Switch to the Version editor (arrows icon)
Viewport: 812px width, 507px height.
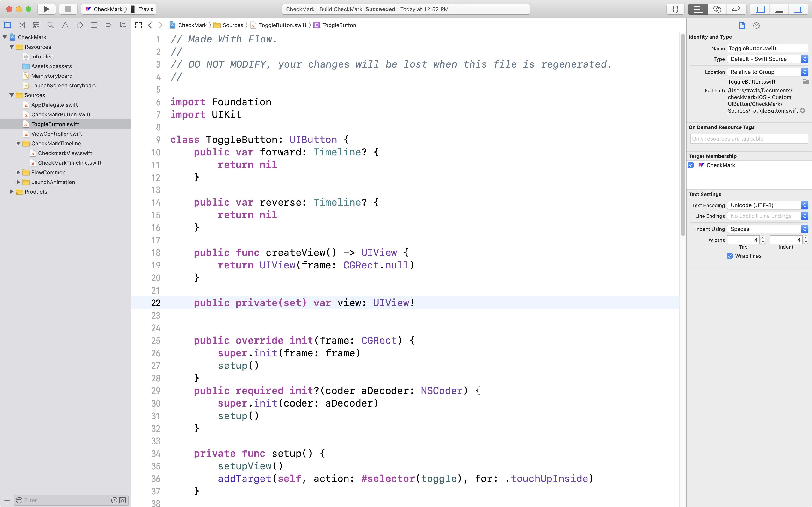point(736,9)
